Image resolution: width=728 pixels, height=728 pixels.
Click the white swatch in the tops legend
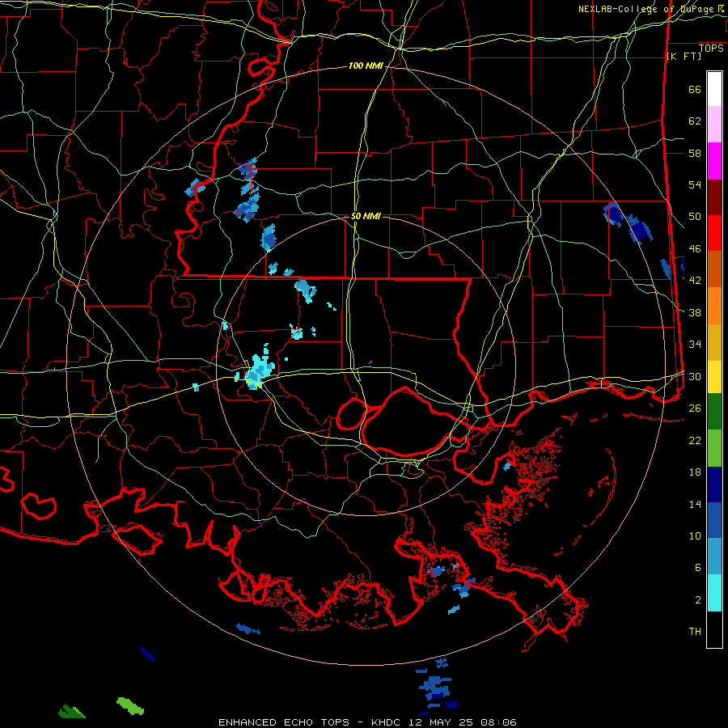point(714,89)
